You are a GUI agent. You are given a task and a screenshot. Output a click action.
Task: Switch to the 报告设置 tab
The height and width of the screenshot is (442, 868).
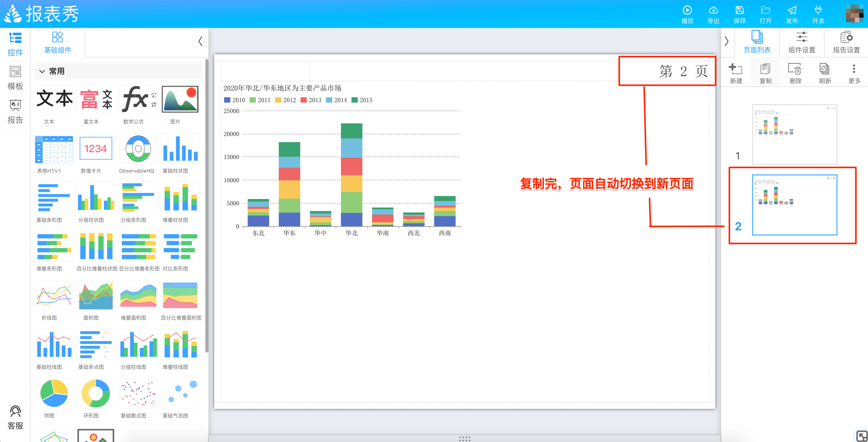point(846,42)
